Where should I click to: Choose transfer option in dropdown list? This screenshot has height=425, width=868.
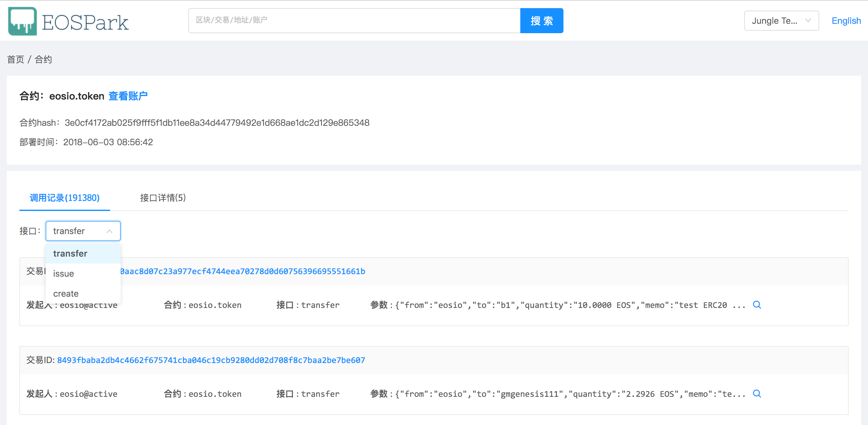coord(83,253)
